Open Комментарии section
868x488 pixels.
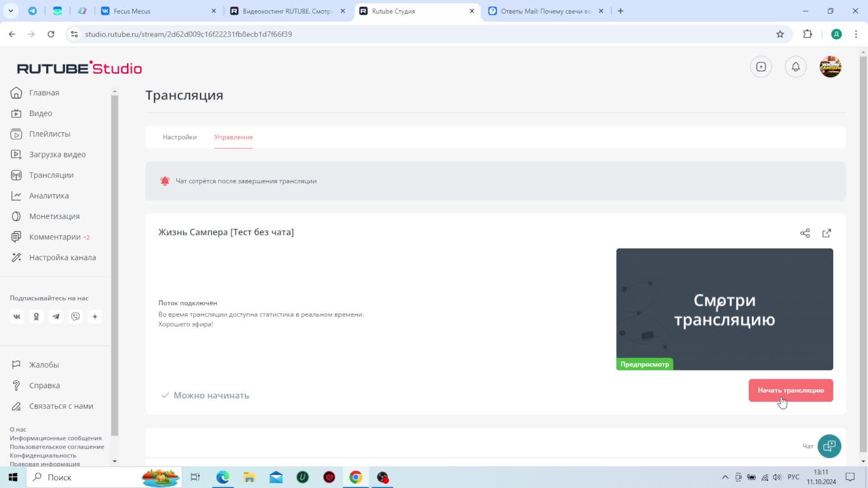coord(50,237)
